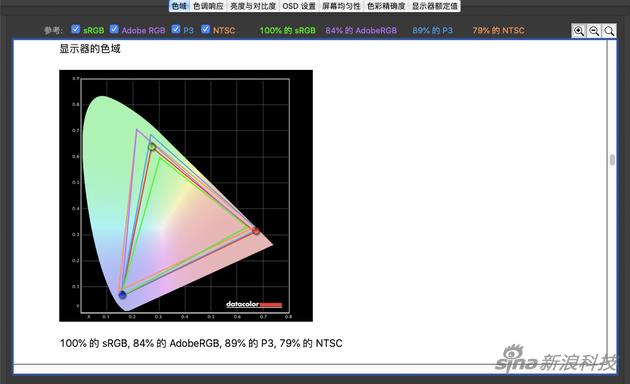Click the datacolor logo in the chart
This screenshot has width=630, height=384.
click(x=254, y=304)
